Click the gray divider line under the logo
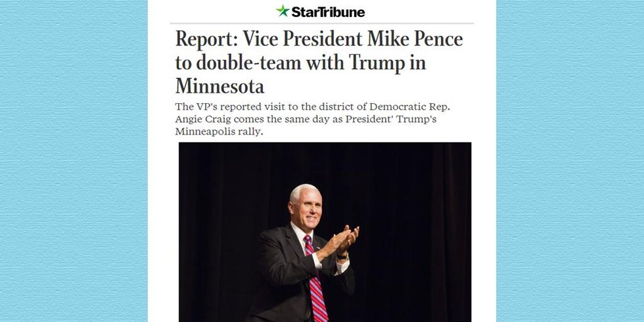The image size is (644, 322). click(x=322, y=24)
